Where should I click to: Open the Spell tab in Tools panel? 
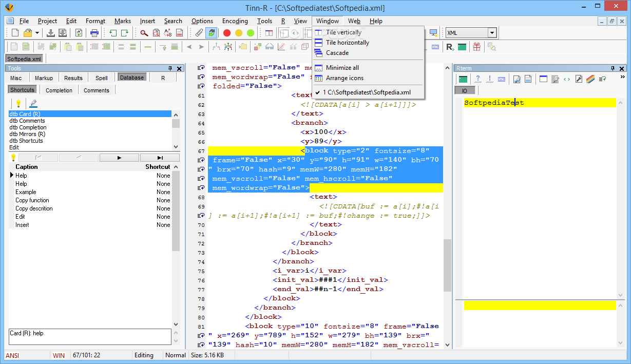pos(102,78)
